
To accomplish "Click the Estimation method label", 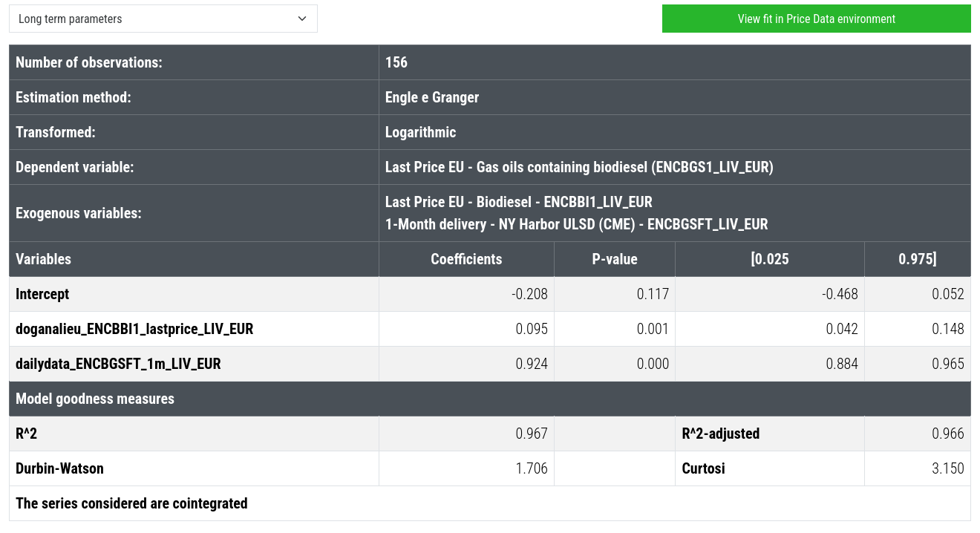I will click(73, 97).
